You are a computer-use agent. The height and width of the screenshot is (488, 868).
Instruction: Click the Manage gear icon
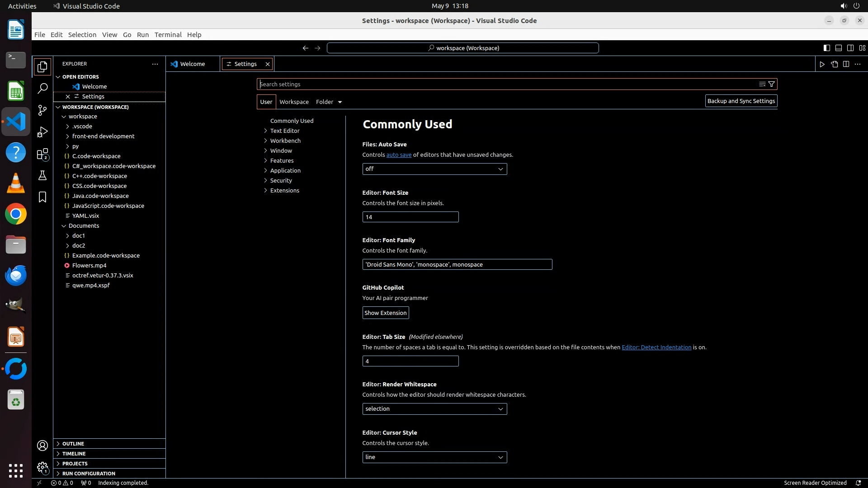click(42, 467)
